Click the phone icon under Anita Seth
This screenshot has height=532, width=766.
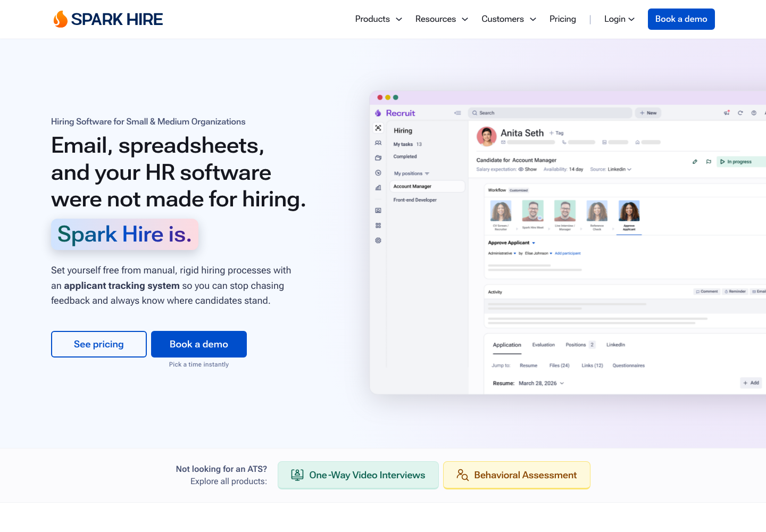[564, 142]
